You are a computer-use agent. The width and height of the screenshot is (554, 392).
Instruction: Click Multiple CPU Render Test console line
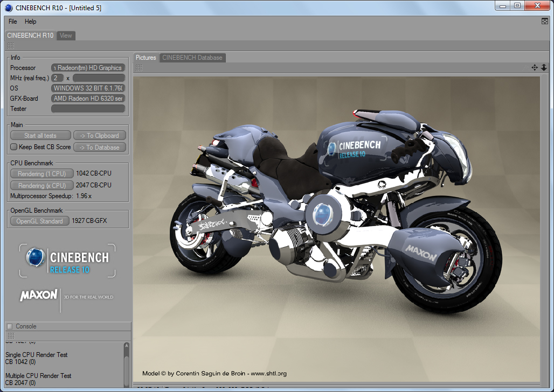[38, 376]
